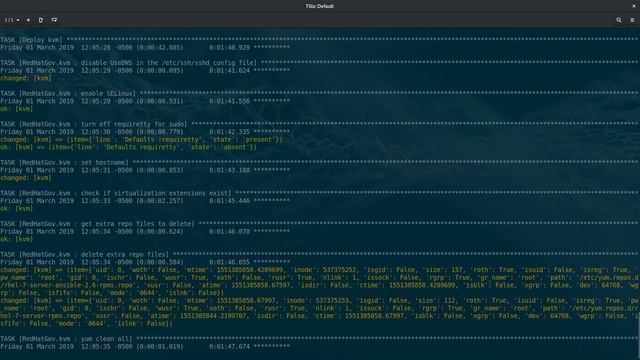This screenshot has height=360, width=640.
Task: Click the 0:01:40.929 elapsed time
Action: (x=229, y=48)
